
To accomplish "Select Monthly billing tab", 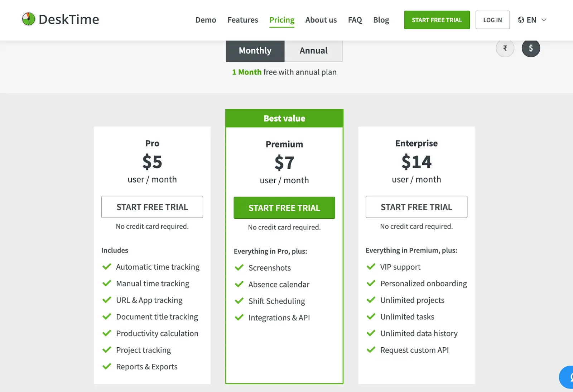I will point(255,51).
